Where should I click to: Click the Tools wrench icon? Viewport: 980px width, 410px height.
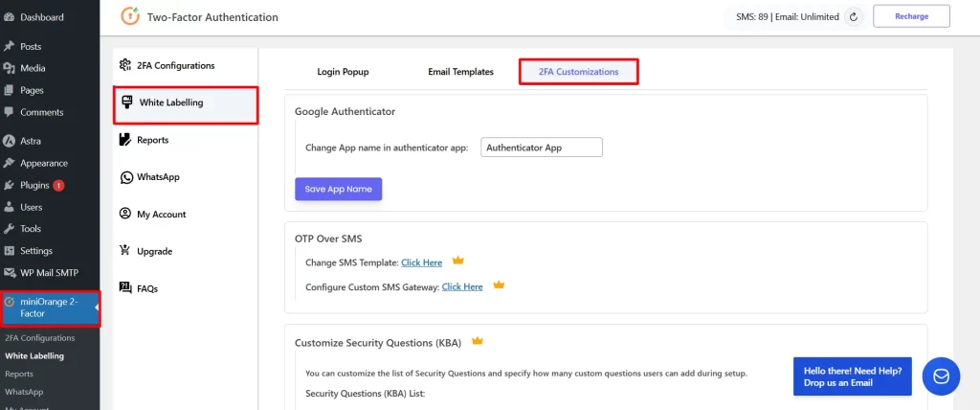[9, 229]
